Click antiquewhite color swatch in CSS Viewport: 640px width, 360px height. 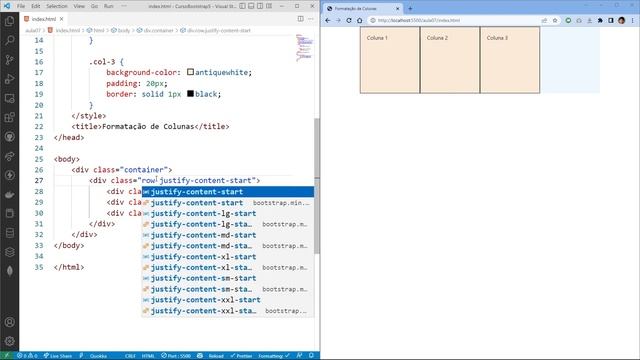point(190,72)
